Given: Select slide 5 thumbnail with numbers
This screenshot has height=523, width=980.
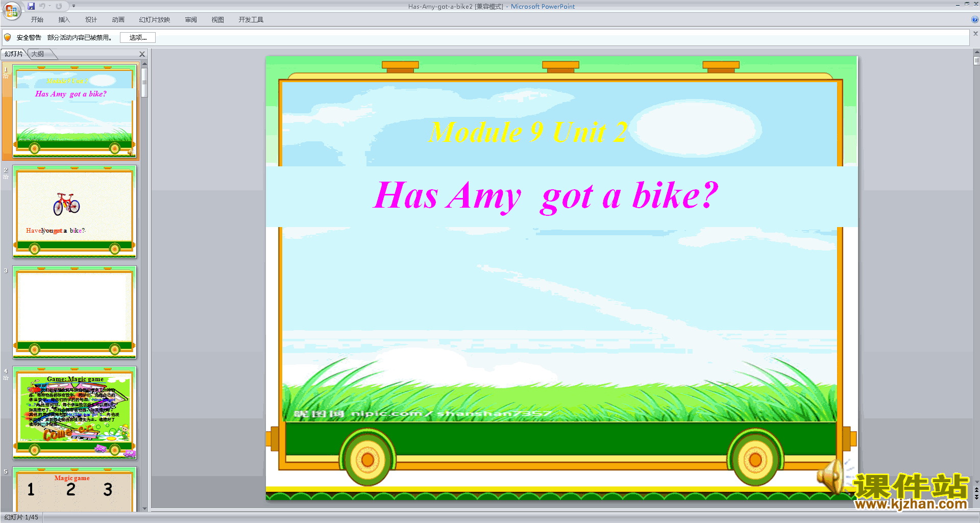Looking at the screenshot, I should click(x=75, y=489).
